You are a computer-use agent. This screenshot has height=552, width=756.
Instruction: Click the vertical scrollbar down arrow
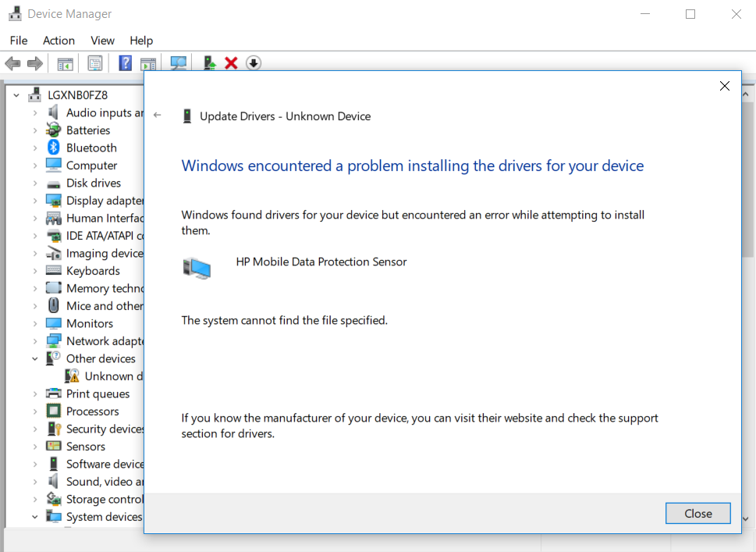pos(746,519)
